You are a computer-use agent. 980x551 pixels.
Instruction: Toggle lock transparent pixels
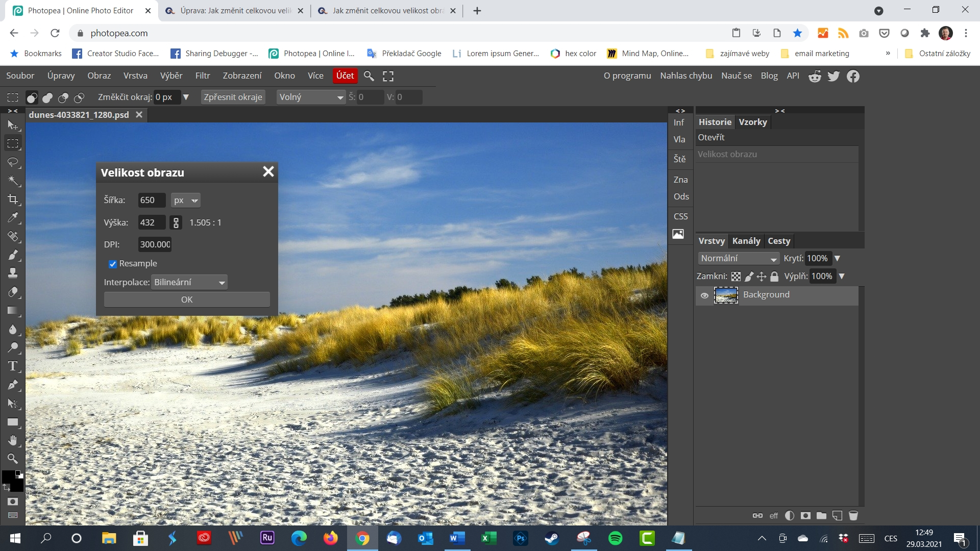(x=736, y=277)
